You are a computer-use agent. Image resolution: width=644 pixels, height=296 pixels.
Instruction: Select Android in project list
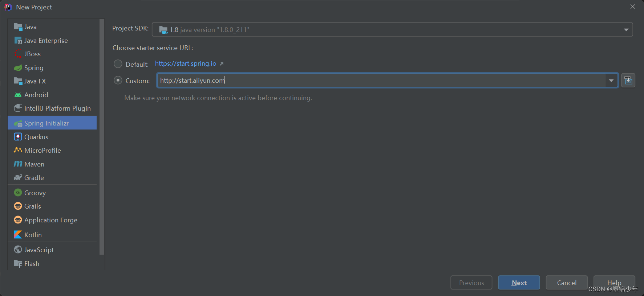tap(52, 95)
